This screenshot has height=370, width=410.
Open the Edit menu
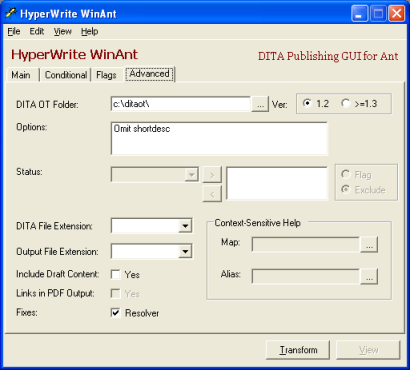(37, 32)
